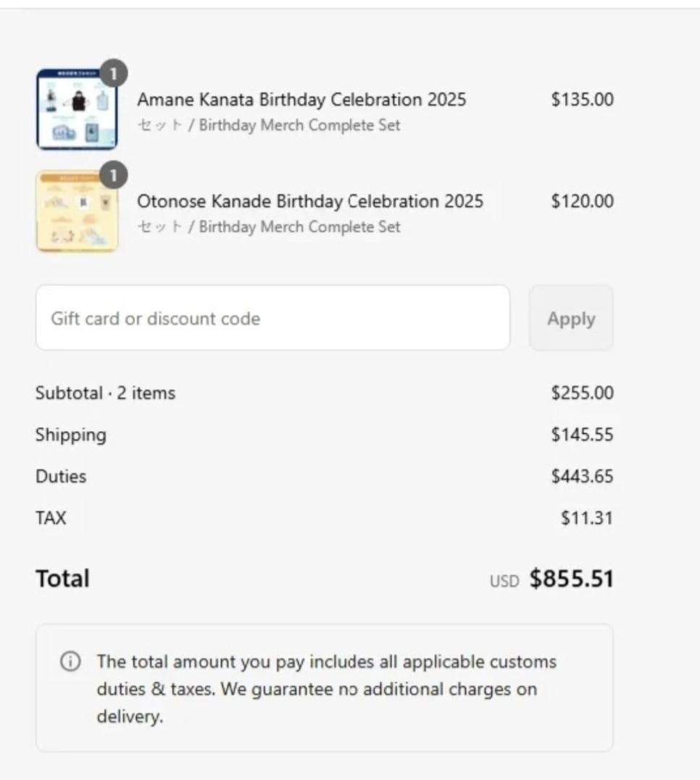
Task: Click the Duties amount $443.65
Action: point(582,477)
